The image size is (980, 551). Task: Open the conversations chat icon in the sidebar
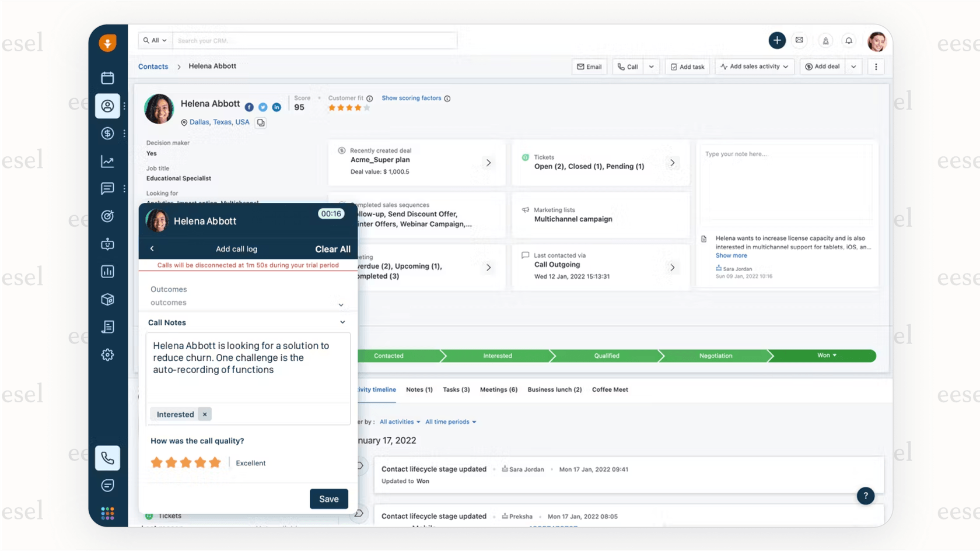[x=107, y=188]
